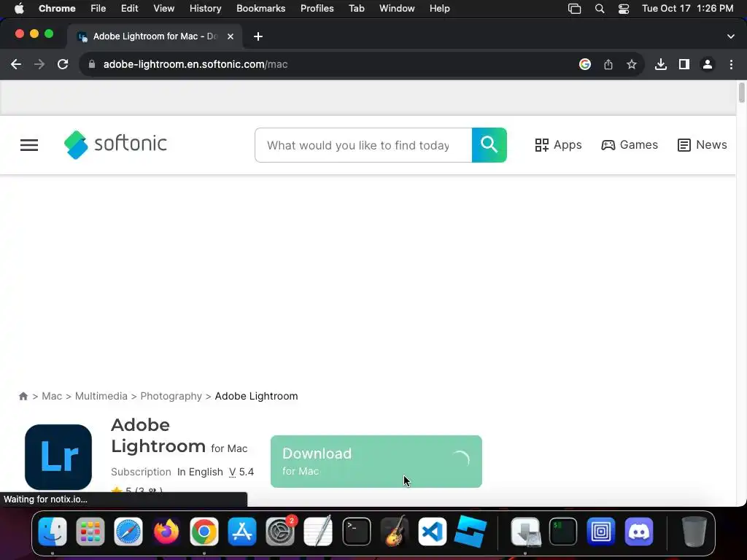Go to Photography breadcrumb

171,396
